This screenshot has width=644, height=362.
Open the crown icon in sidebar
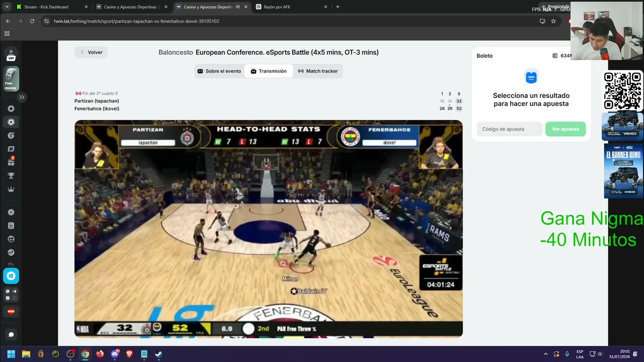pyautogui.click(x=11, y=190)
